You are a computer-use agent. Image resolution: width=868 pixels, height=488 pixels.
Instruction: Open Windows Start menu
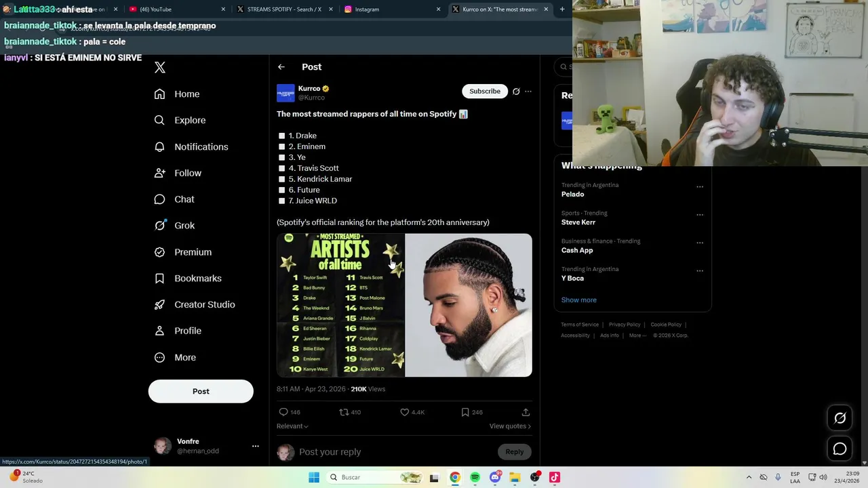click(x=313, y=477)
